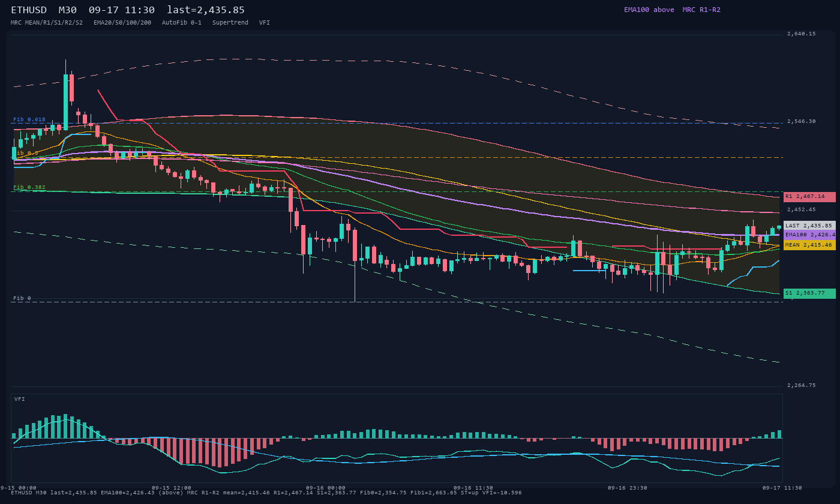This screenshot has height=504, width=840.
Task: Select the 09-16 23:30 time axis label
Action: click(627, 488)
